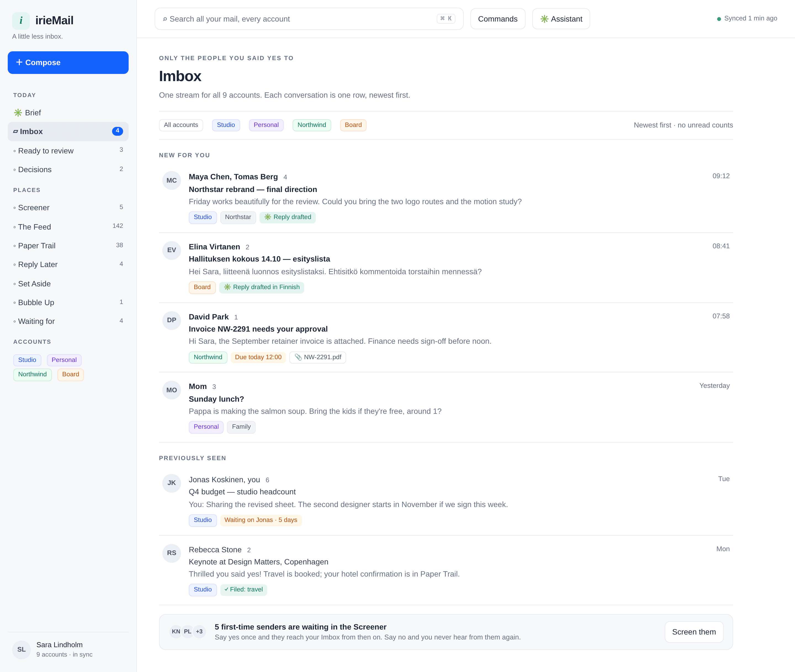795x672 pixels.
Task: Filter Imbox by Studio chip
Action: [226, 125]
